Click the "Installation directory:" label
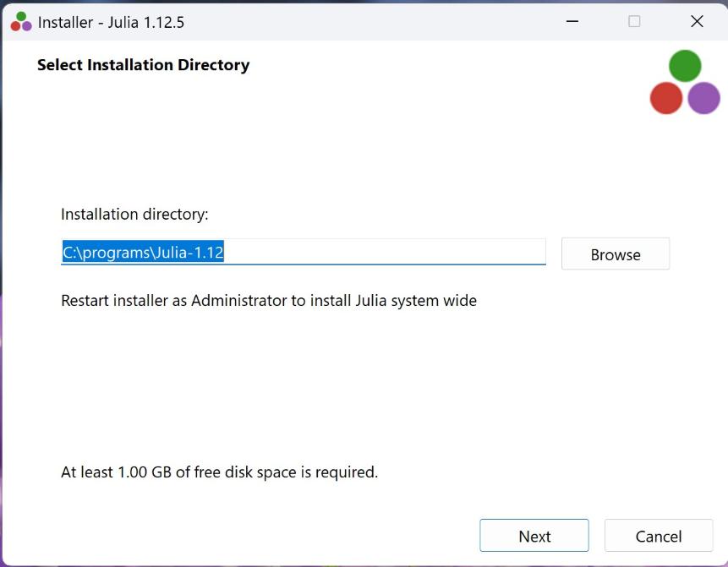 click(x=134, y=215)
